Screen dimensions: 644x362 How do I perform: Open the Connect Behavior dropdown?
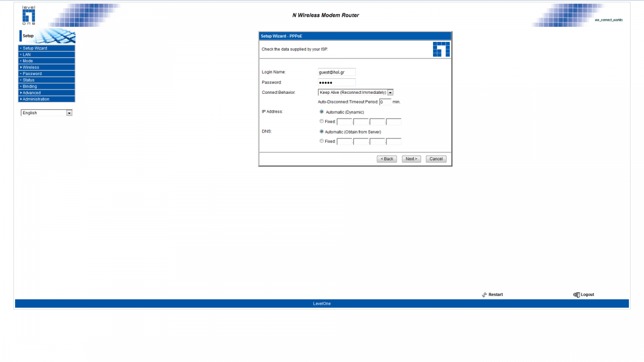(356, 92)
